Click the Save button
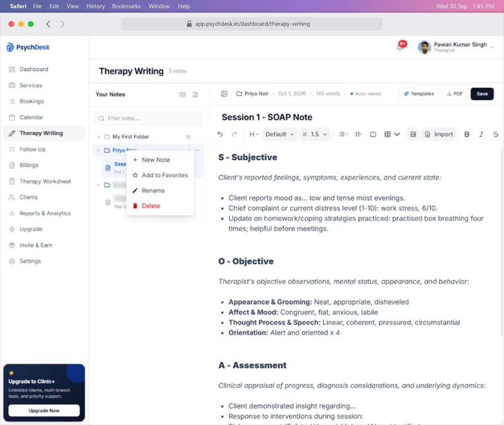The width and height of the screenshot is (504, 425). pyautogui.click(x=482, y=94)
